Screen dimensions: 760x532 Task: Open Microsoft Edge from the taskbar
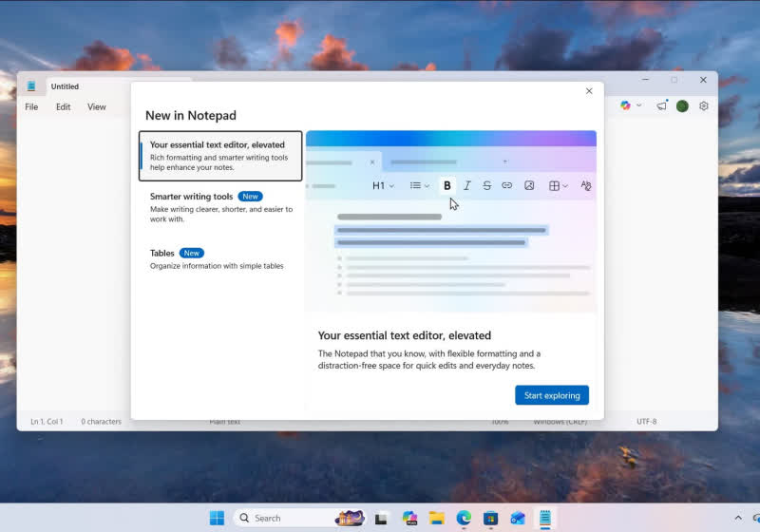point(464,518)
